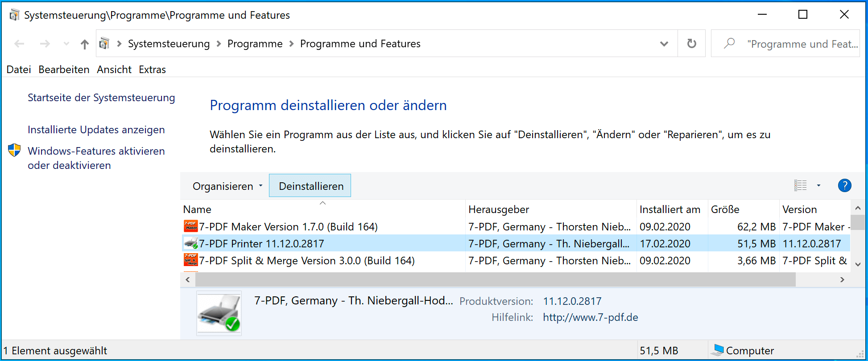Click publisher cell of 7-PDF Printer row
This screenshot has height=361, width=868.
pos(549,244)
